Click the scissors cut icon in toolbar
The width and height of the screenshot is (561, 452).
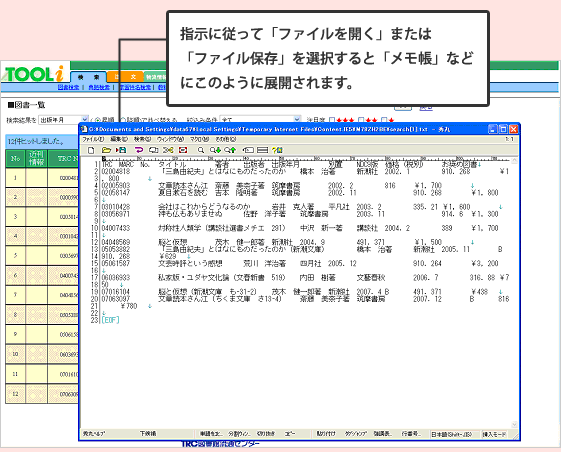(x=168, y=150)
